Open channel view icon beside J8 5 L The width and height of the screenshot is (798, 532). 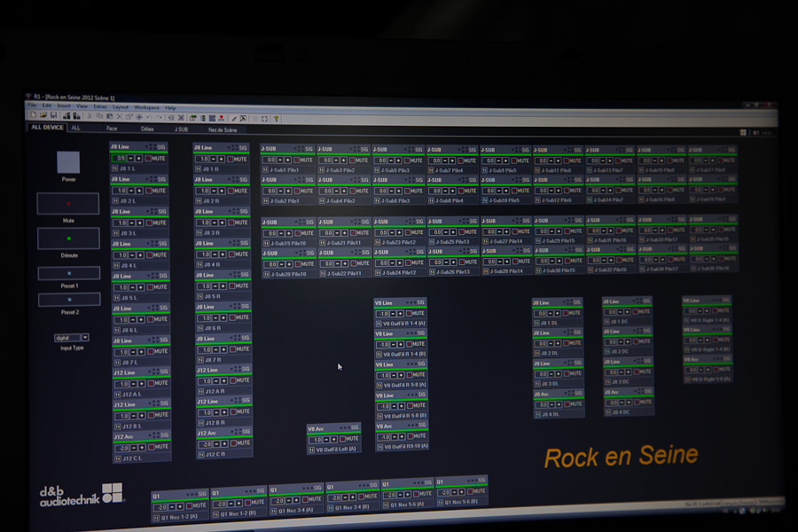(116, 297)
